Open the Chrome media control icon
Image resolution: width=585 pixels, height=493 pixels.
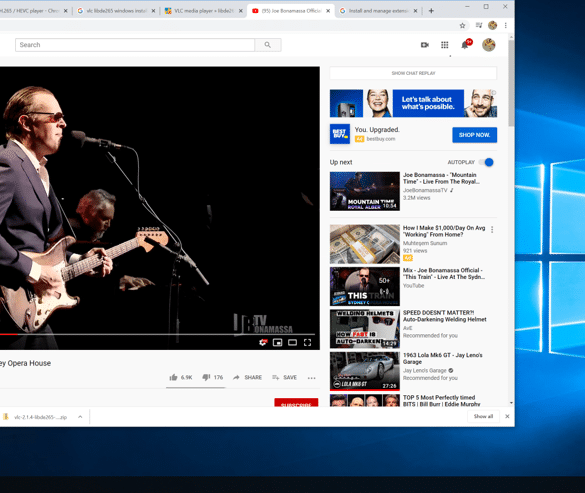tap(479, 25)
